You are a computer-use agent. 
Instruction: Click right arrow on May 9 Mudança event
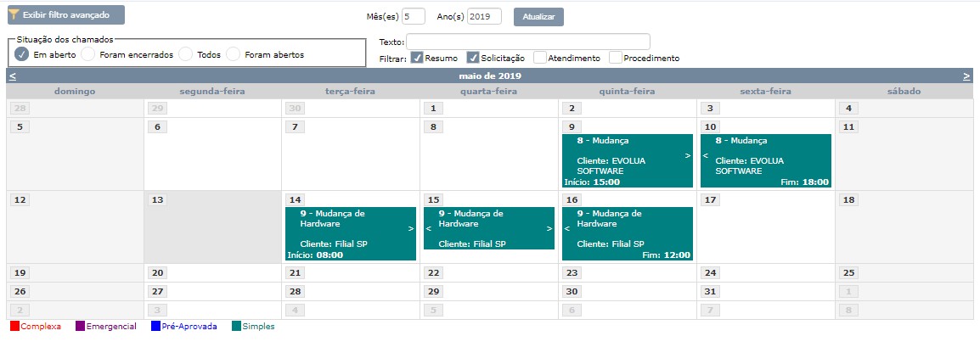(x=688, y=156)
